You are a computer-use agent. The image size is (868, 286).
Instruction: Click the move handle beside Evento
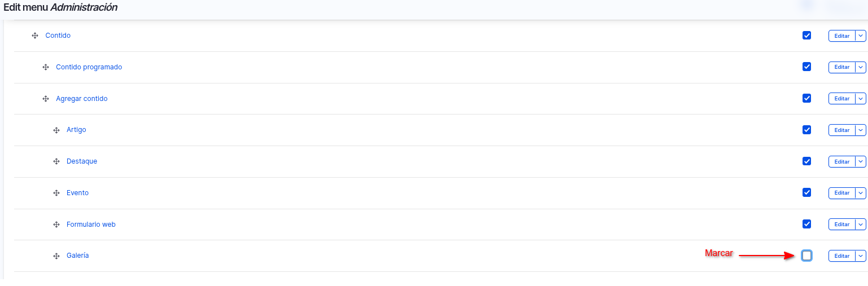pyautogui.click(x=56, y=193)
